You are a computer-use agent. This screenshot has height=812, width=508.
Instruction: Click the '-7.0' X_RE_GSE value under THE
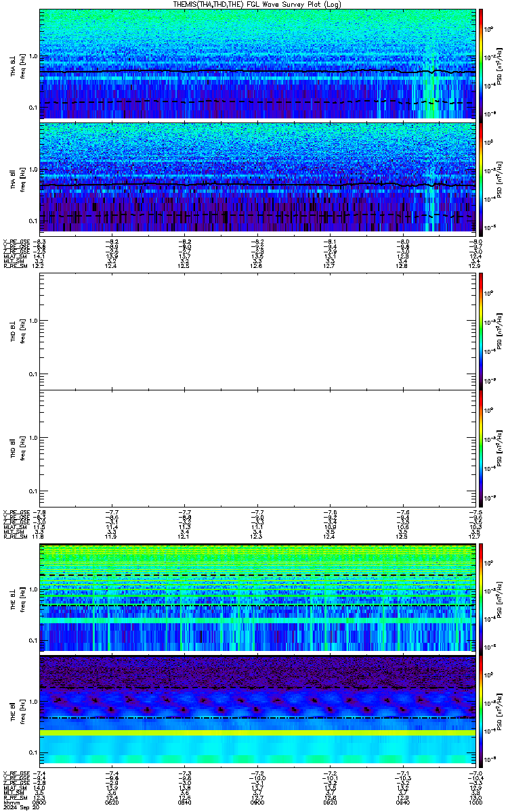(475, 773)
